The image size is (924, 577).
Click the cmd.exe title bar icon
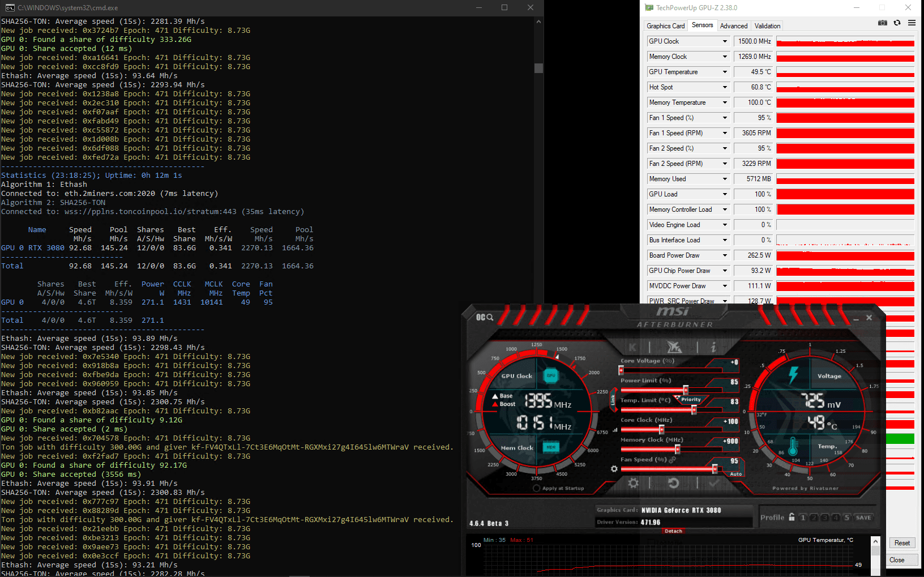10,7
